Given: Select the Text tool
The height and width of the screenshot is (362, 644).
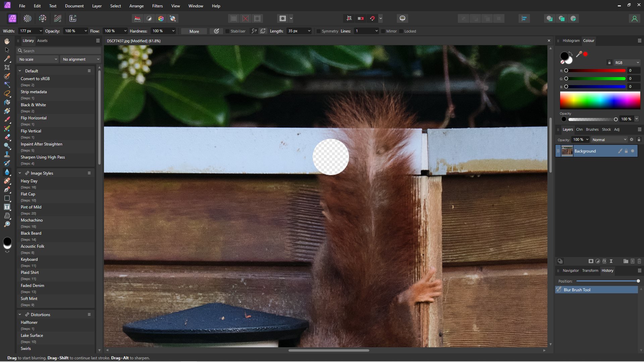Looking at the screenshot, I should pyautogui.click(x=7, y=207).
